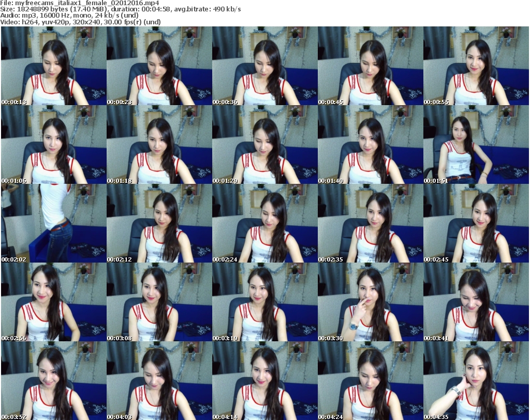Select thumbnail frame at 00:00:45
This screenshot has width=530, height=420.
tap(371, 66)
